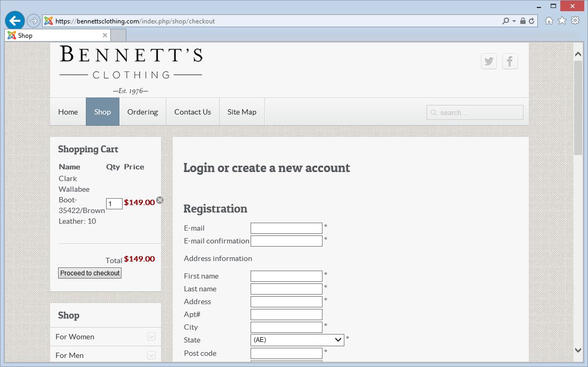Click the E-mail input field
The image size is (588, 367).
coord(286,229)
